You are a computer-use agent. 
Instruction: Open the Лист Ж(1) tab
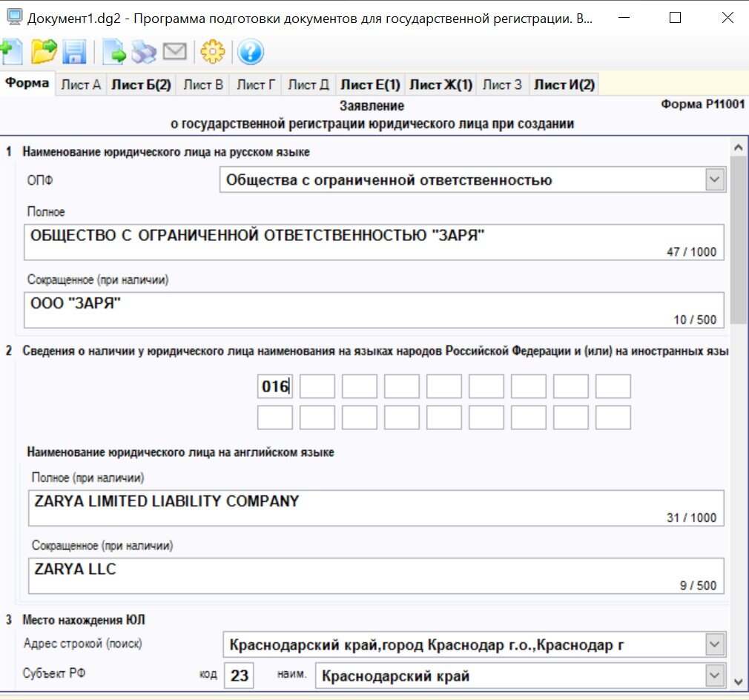click(441, 85)
